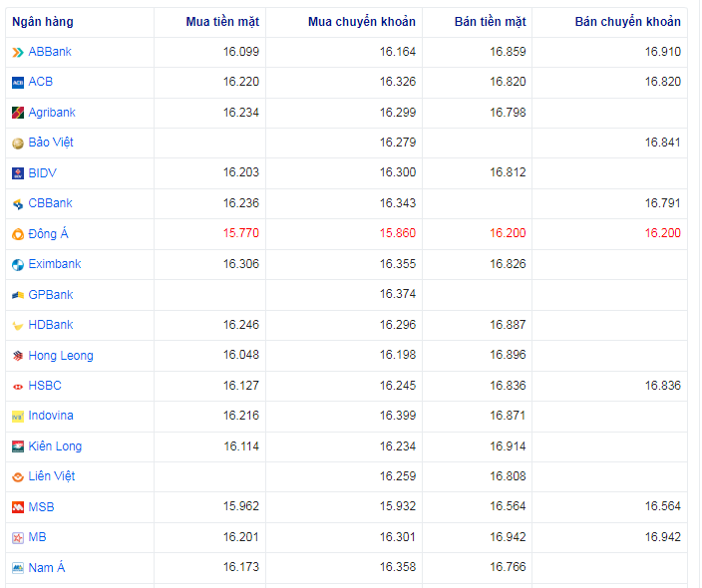Click the MSB logo icon
This screenshot has width=702, height=588.
pyautogui.click(x=18, y=507)
